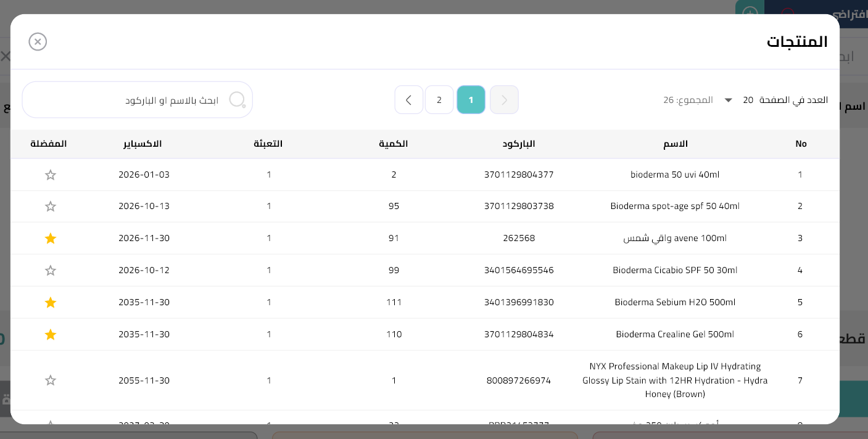Click barcode 3701129804834

[x=519, y=334]
